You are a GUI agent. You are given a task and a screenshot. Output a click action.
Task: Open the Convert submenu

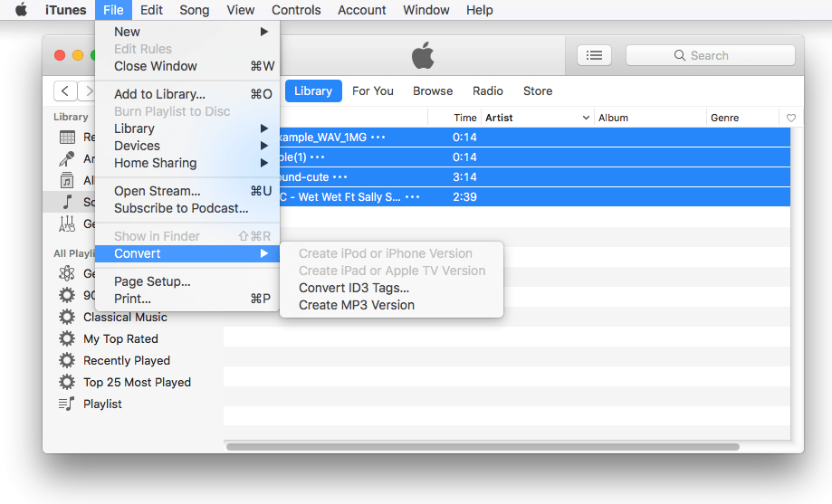pyautogui.click(x=187, y=253)
